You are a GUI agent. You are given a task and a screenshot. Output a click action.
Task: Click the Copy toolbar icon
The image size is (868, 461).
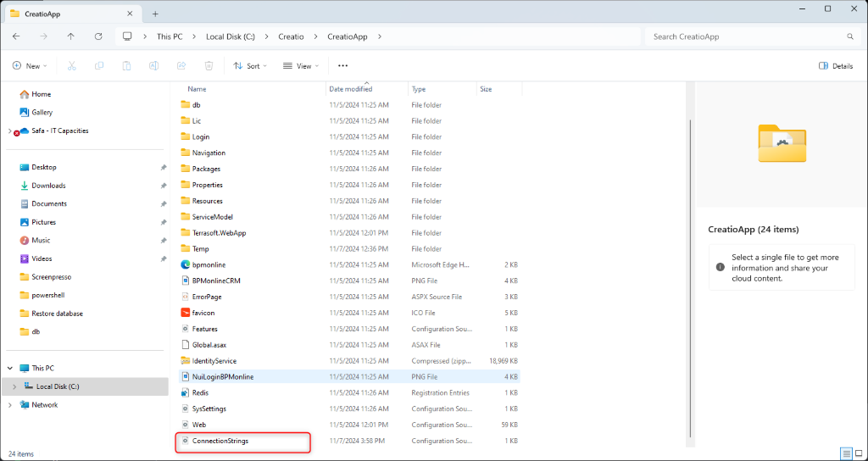point(99,66)
